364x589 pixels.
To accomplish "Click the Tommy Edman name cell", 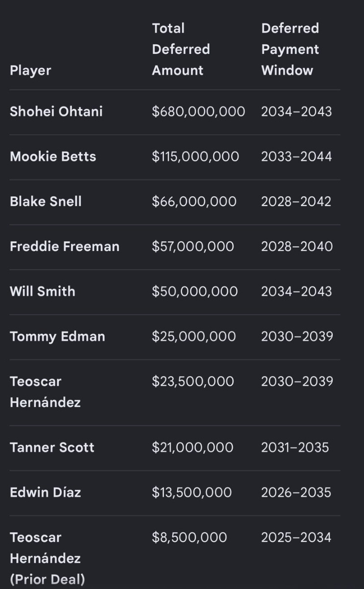I will [57, 336].
